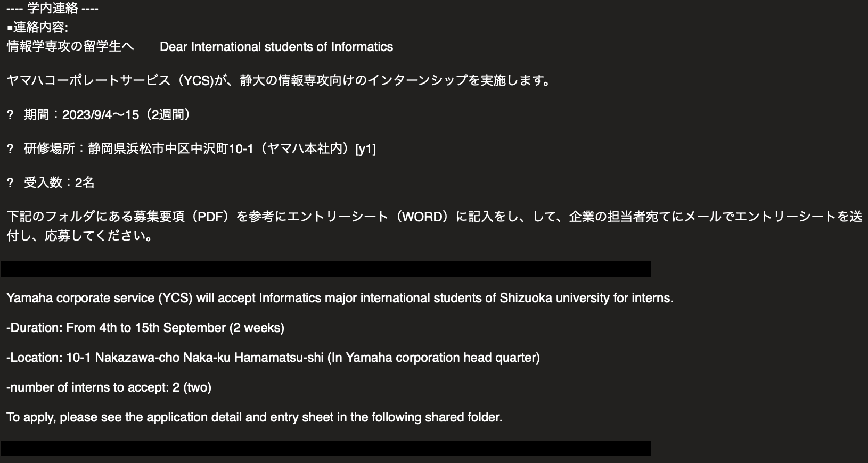Viewport: 868px width, 463px height.
Task: Click the question mark bullet before 期間
Action: (10, 115)
